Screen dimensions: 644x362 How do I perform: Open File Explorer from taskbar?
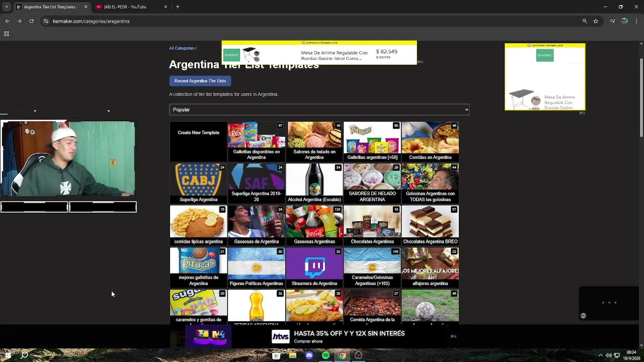click(x=293, y=355)
